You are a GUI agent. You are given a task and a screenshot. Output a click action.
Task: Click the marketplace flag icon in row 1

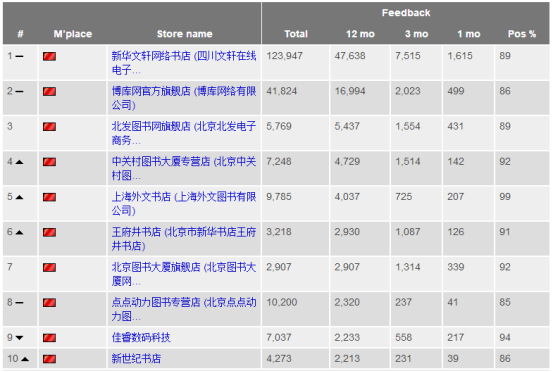49,56
